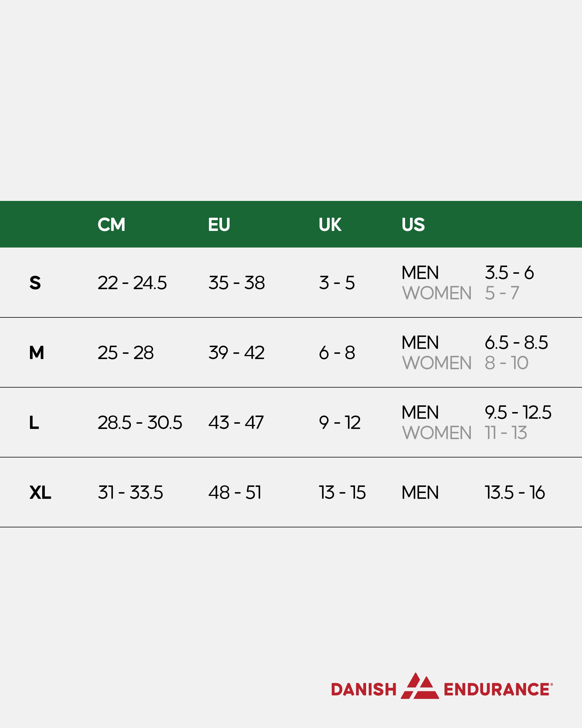Click the UK column header
Viewport: 582px width, 728px height.
pyautogui.click(x=330, y=225)
